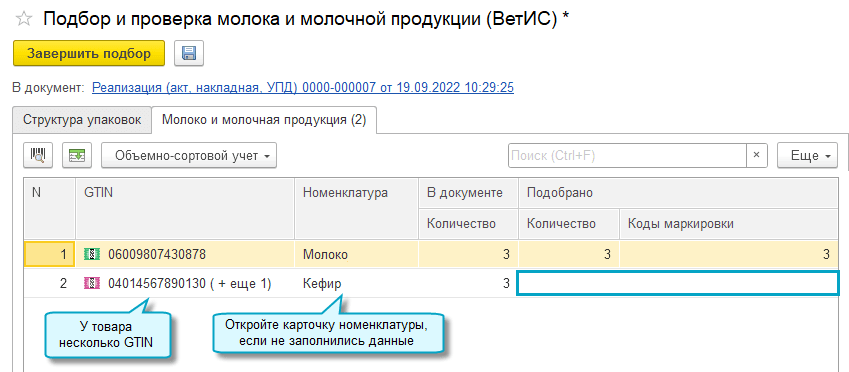The image size is (849, 372).
Task: Expand the Еще menu
Action: pos(807,156)
